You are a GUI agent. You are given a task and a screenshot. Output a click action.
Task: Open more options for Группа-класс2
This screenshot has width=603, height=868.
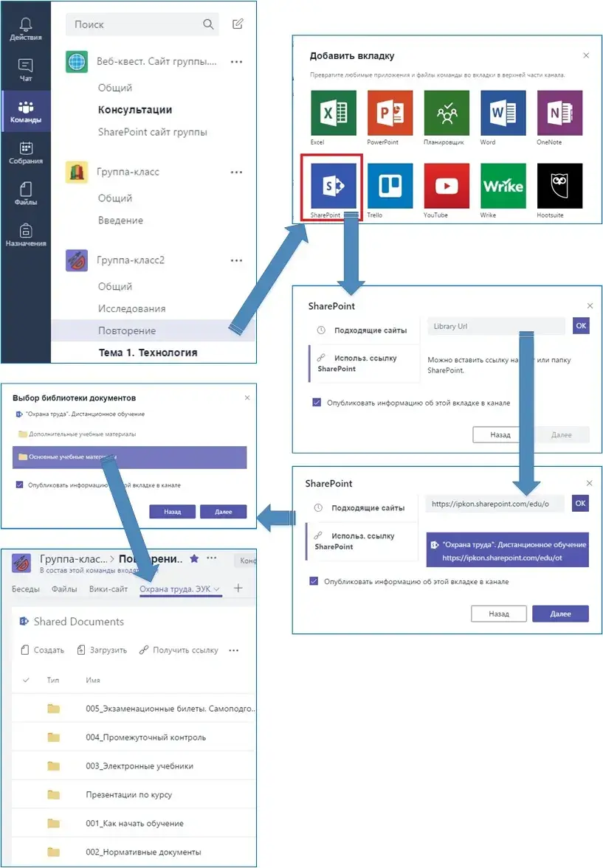click(236, 260)
